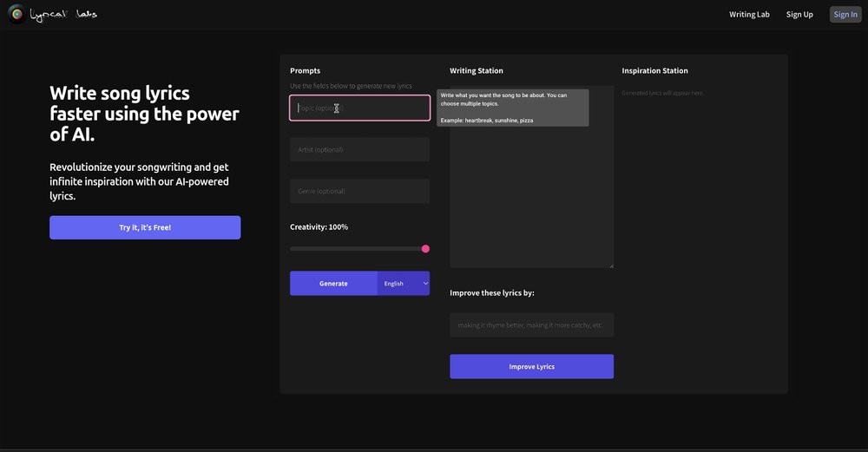Open the English language dropdown
868x452 pixels.
[403, 284]
